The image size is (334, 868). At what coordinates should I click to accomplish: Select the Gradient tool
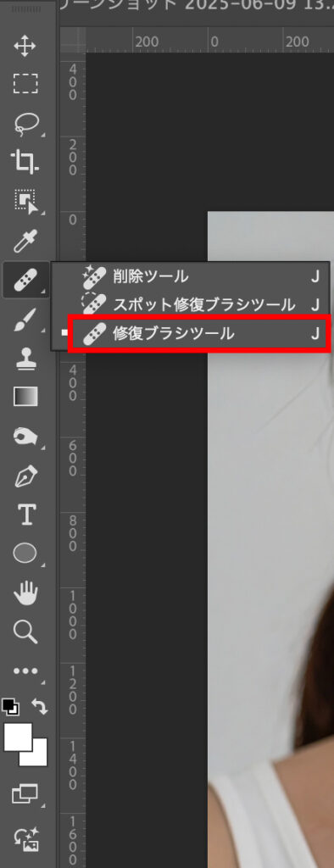[25, 397]
